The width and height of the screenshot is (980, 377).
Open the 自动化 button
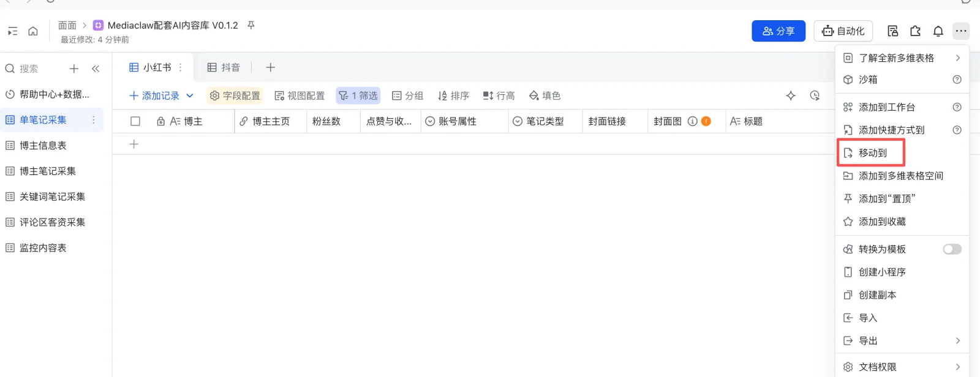(843, 31)
